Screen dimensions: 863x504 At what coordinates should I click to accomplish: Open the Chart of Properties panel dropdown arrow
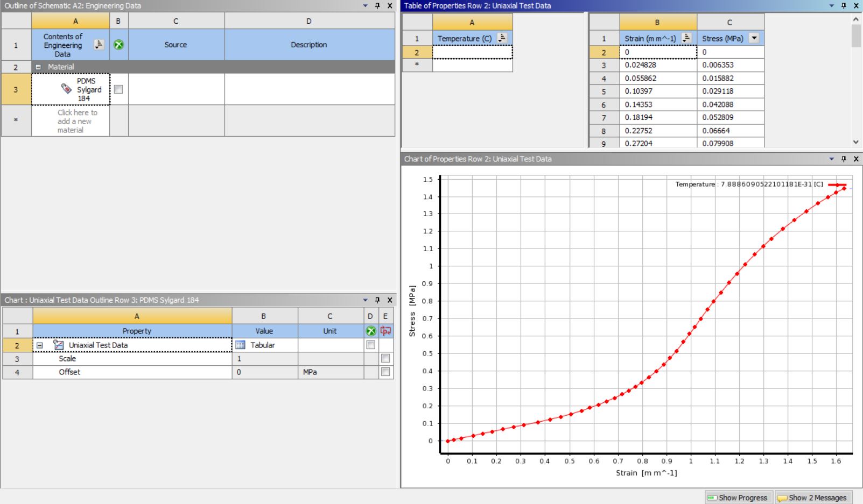tap(831, 159)
